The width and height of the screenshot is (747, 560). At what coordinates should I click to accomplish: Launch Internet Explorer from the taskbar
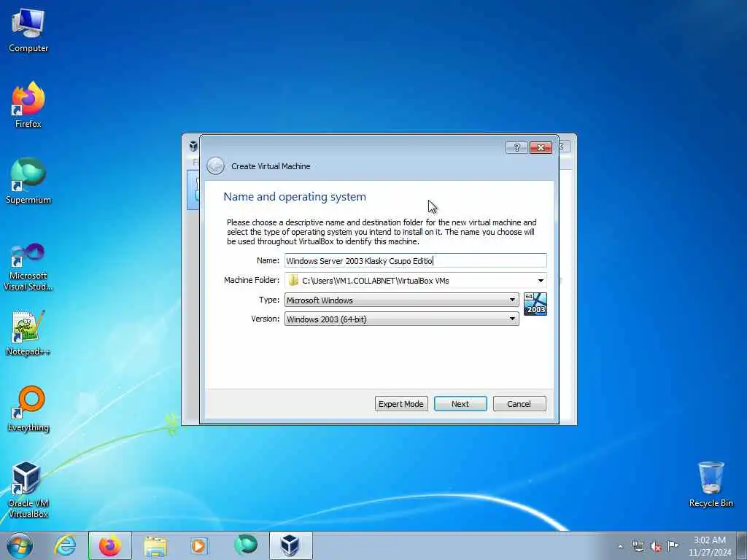[65, 545]
